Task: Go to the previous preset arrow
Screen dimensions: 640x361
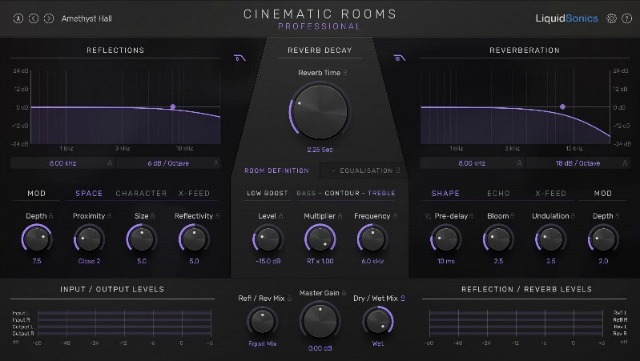Action: pos(33,18)
